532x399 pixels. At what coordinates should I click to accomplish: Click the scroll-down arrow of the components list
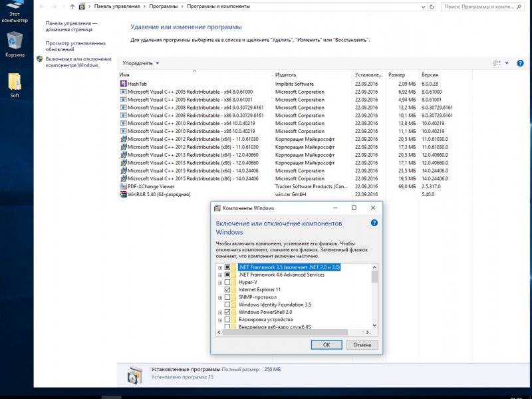[x=374, y=325]
